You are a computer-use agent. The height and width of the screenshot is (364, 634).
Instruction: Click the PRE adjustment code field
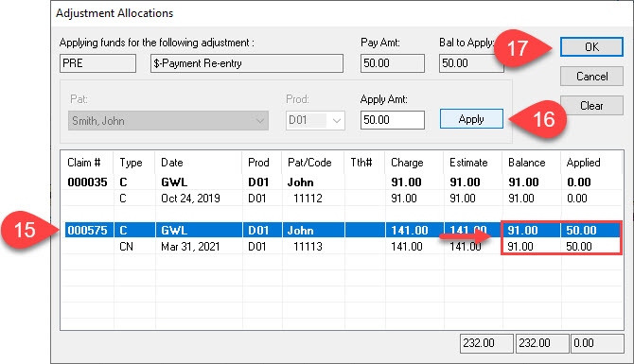click(x=97, y=63)
